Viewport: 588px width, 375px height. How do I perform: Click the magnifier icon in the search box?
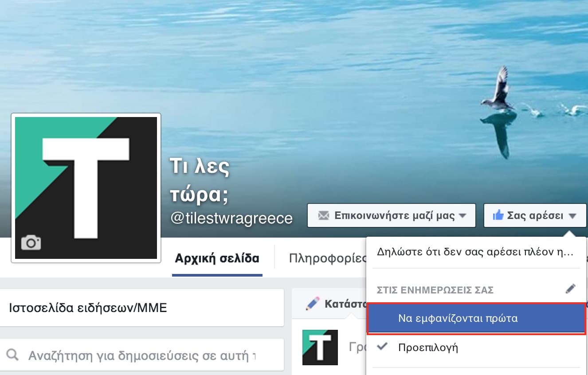[x=13, y=355]
